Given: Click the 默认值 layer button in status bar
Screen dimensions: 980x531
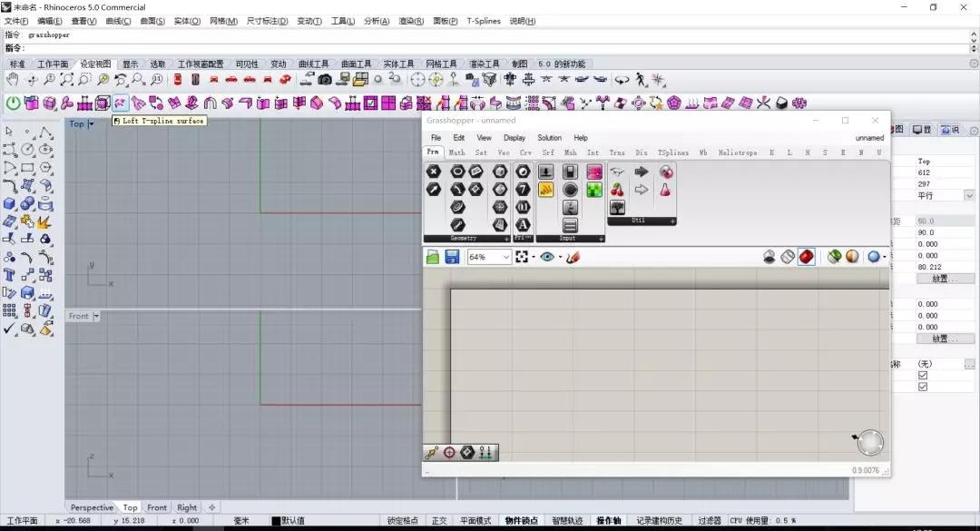Looking at the screenshot, I should click(292, 520).
